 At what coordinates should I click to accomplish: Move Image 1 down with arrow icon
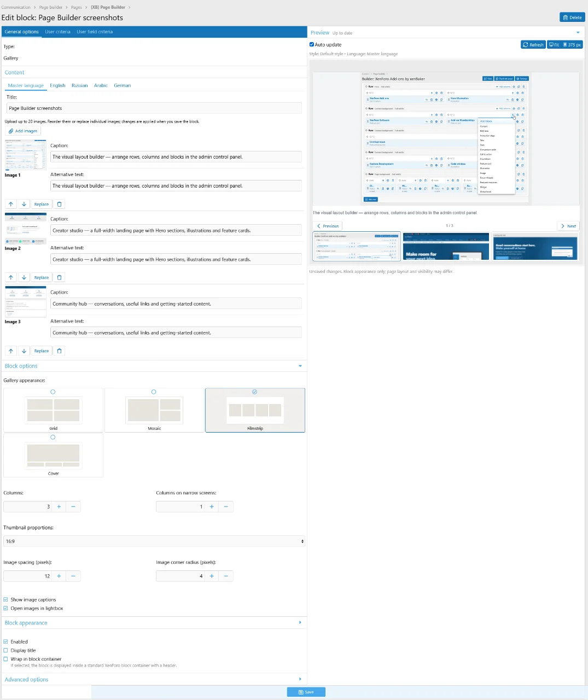click(24, 204)
